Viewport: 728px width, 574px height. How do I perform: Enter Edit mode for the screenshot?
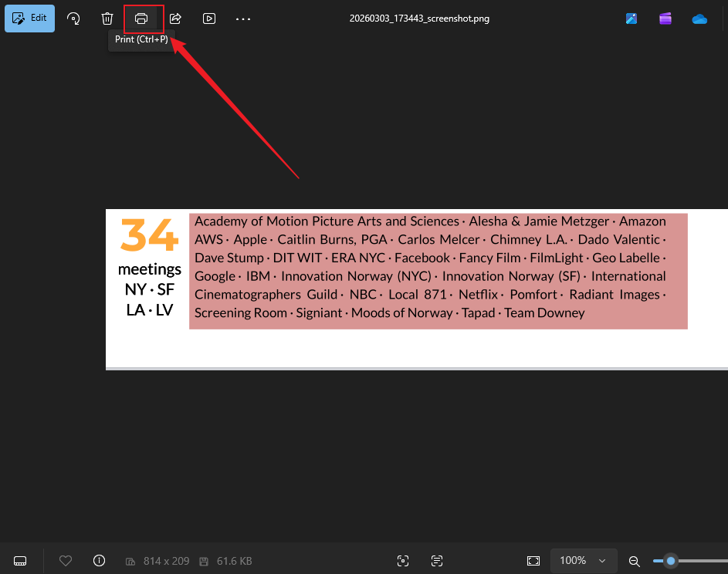(29, 18)
